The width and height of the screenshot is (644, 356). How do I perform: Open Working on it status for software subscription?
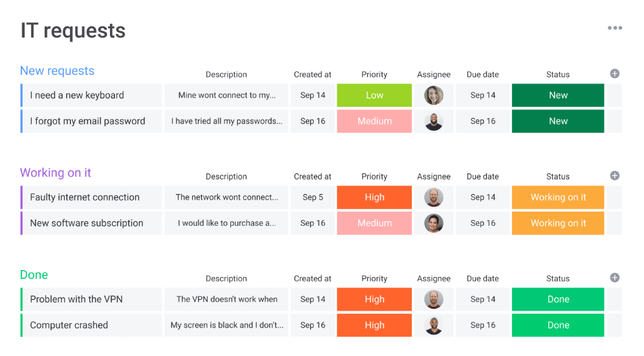pos(558,223)
